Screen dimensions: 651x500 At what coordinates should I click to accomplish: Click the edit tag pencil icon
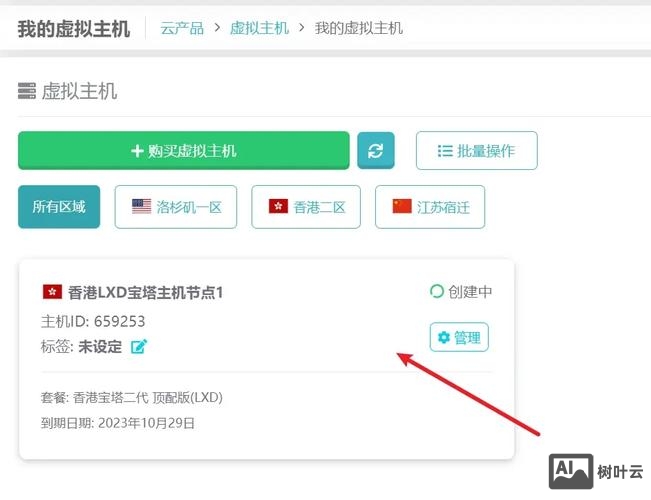[139, 346]
